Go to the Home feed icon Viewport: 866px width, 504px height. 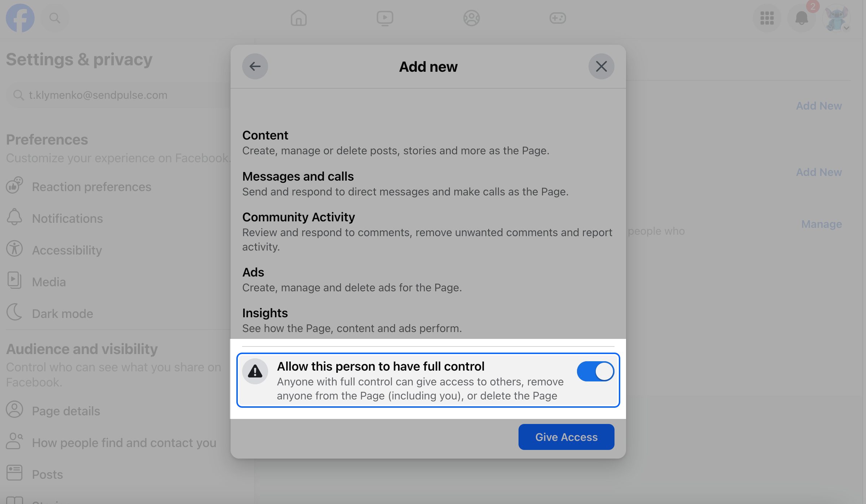click(x=298, y=18)
